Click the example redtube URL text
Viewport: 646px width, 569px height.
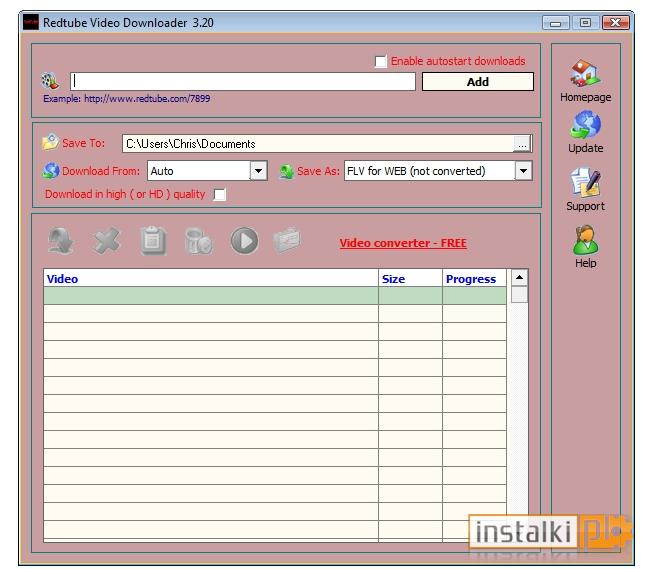pos(147,98)
